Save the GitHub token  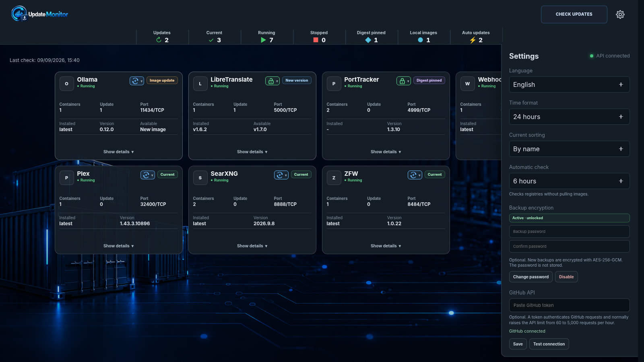(518, 344)
